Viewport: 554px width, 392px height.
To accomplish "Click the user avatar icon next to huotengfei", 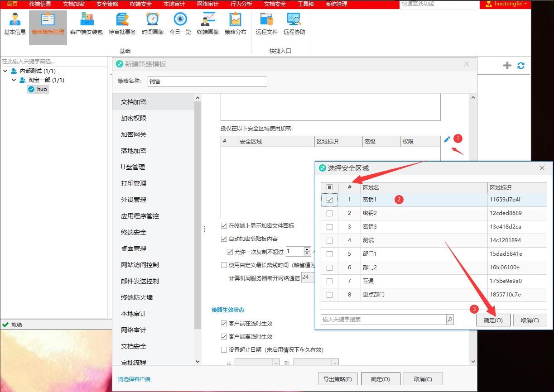I will tap(489, 4).
